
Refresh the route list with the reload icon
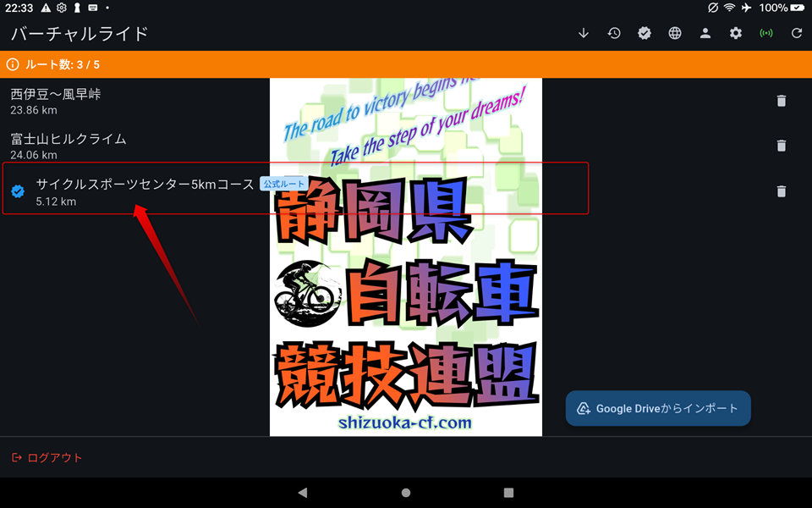click(796, 33)
